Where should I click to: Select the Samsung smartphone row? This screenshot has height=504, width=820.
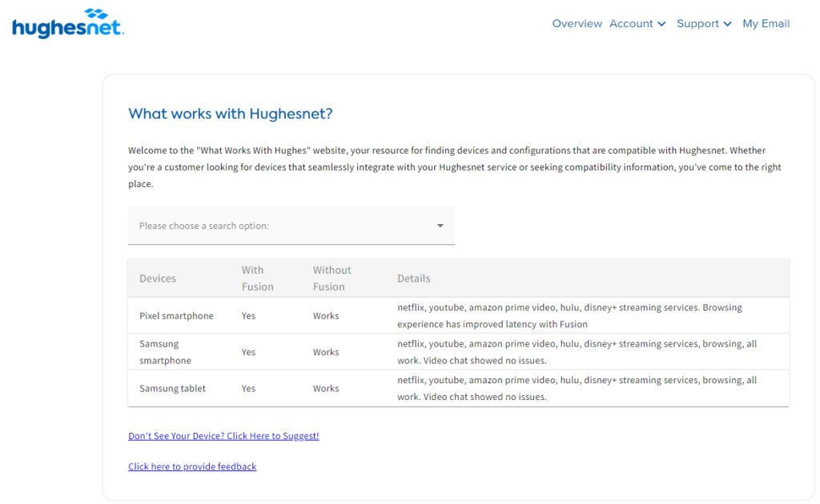pos(165,352)
